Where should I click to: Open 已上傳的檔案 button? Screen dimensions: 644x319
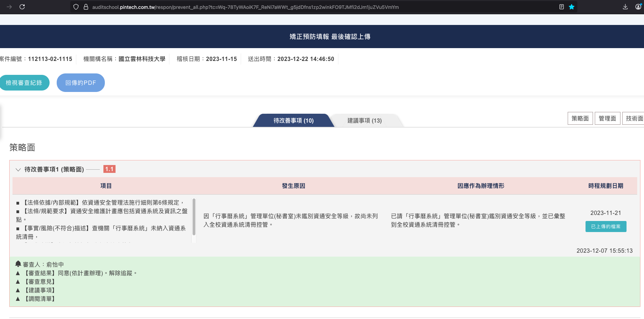tap(606, 226)
